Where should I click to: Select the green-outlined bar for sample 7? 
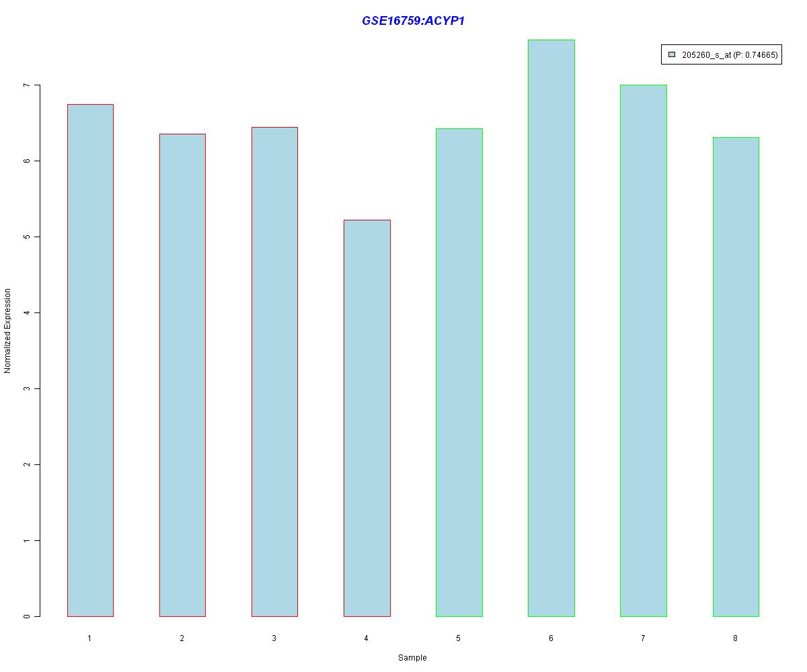(643, 351)
